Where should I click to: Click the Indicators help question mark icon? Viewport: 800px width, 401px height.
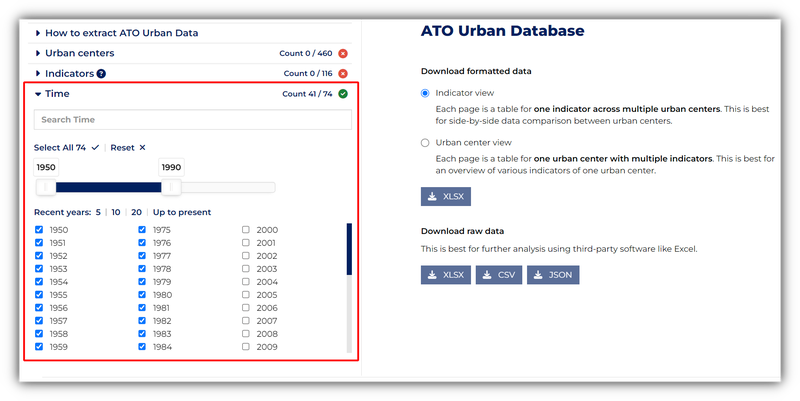[x=101, y=74]
